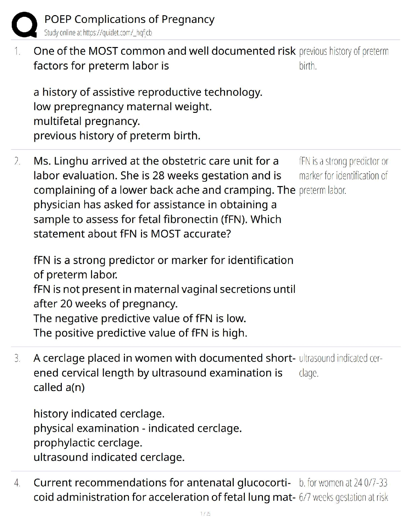This screenshot has width=411, height=532.
Task: Select 'The positive predictive value of fFN is high.'
Action: click(x=140, y=333)
